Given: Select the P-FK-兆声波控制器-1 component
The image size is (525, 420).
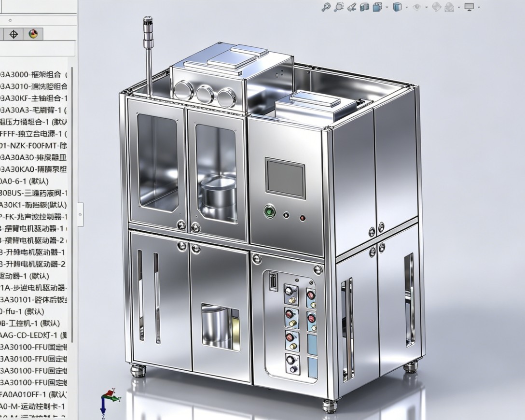Looking at the screenshot, I should coord(33,217).
